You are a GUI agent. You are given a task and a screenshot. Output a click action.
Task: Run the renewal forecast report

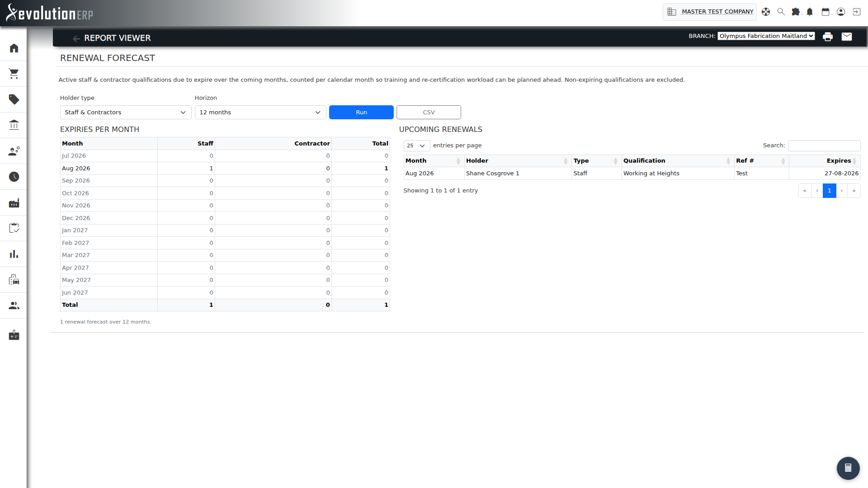point(361,112)
